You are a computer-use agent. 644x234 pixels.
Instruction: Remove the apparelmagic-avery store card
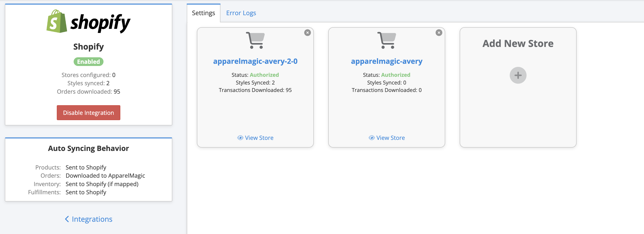pos(439,33)
